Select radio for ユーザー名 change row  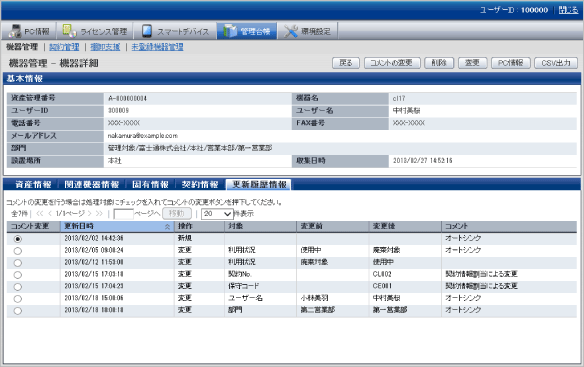[18, 298]
